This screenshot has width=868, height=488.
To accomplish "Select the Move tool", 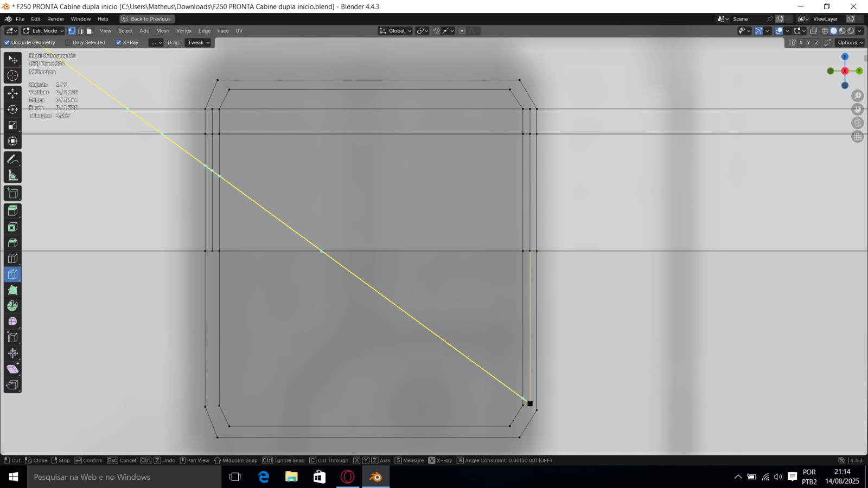I will point(13,94).
